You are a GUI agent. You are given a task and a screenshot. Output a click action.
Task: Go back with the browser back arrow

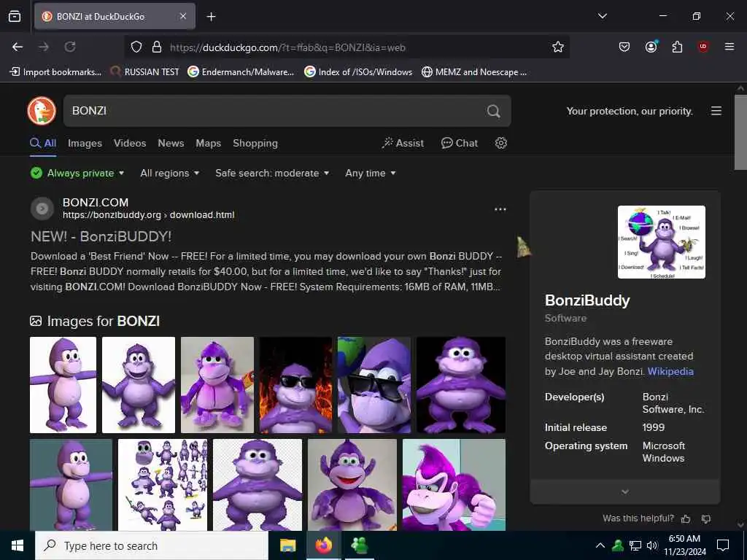tap(18, 47)
